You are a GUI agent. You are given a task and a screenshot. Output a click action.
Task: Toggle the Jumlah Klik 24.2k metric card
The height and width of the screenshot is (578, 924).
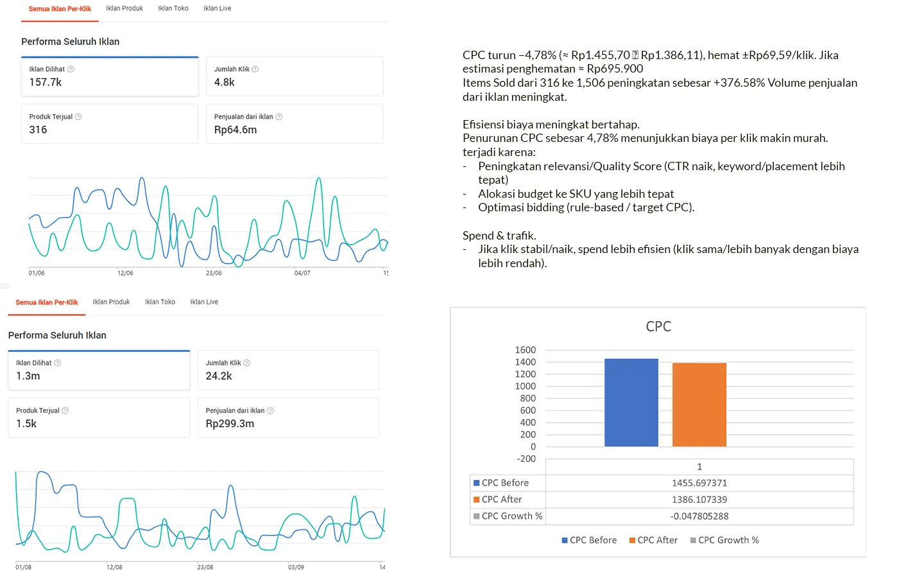pos(288,370)
